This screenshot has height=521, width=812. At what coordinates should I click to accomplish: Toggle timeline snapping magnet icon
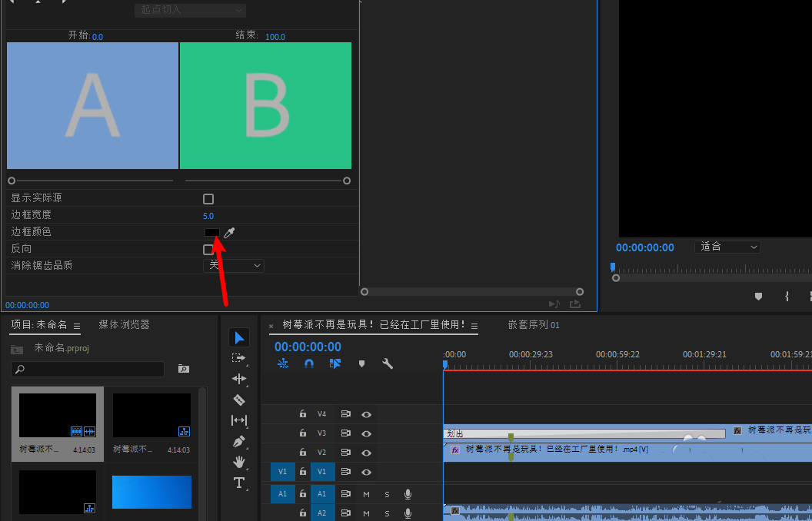click(309, 363)
